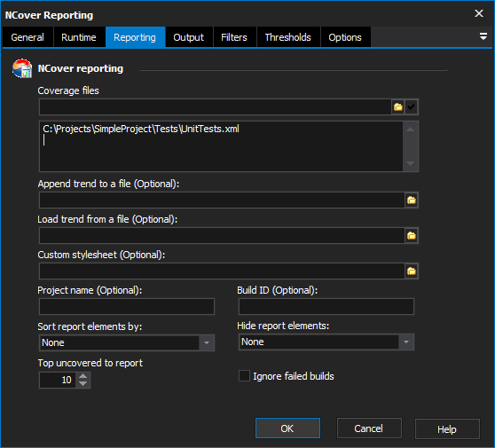Click the folder icon beside Coverage files field
The width and height of the screenshot is (495, 448).
click(397, 107)
